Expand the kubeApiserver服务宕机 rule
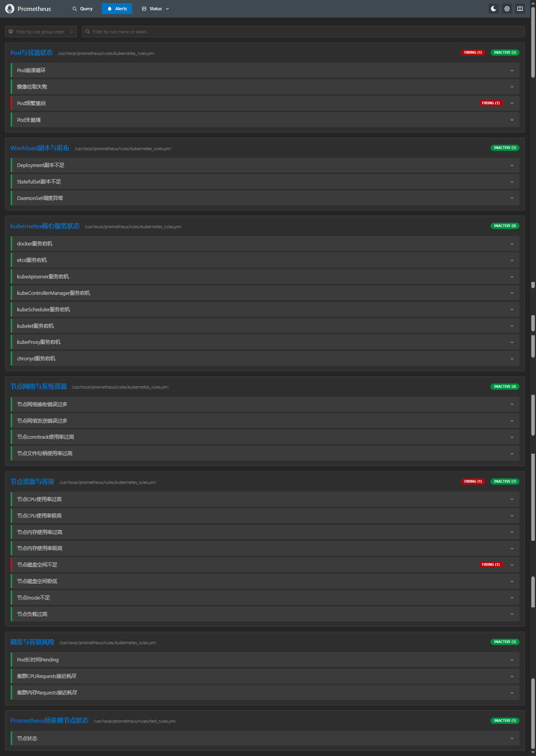The height and width of the screenshot is (756, 536). pyautogui.click(x=265, y=277)
